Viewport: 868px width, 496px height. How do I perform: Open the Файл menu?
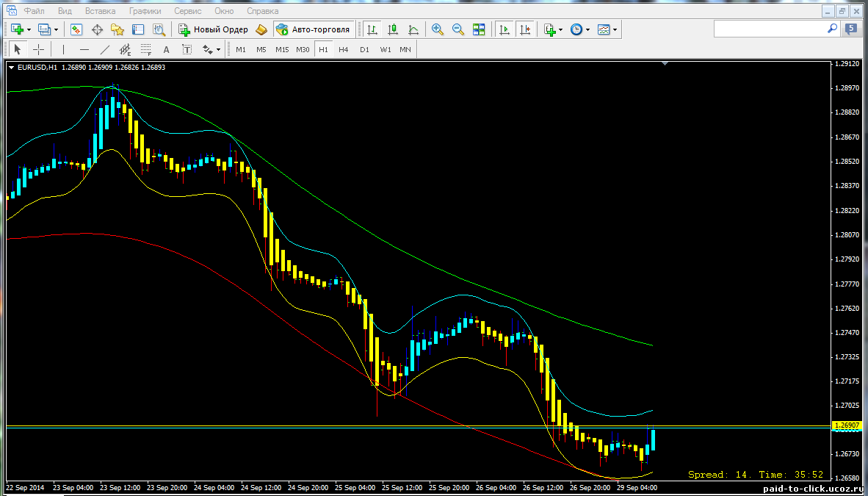click(x=35, y=10)
